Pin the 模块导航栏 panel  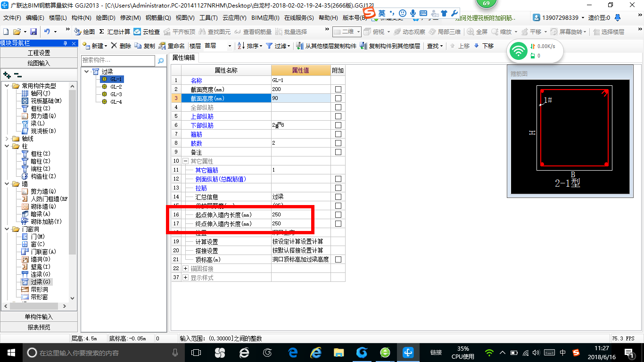(66, 43)
